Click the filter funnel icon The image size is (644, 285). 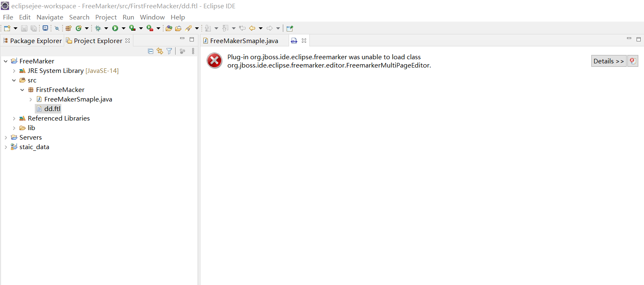click(x=169, y=51)
